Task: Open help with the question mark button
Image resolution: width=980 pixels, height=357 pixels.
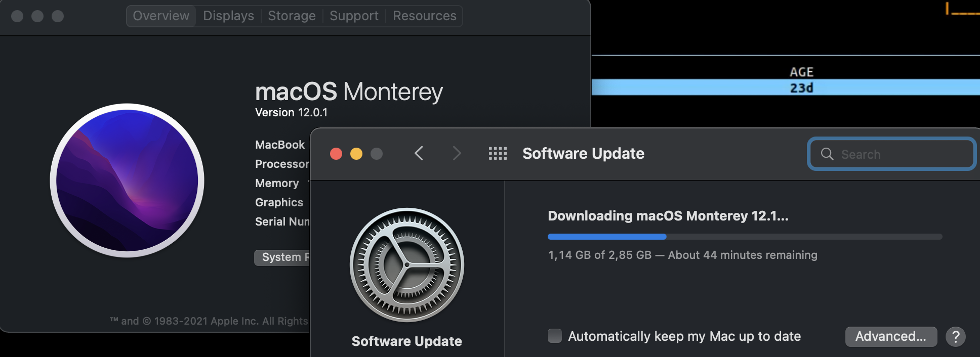Action: coord(956,337)
